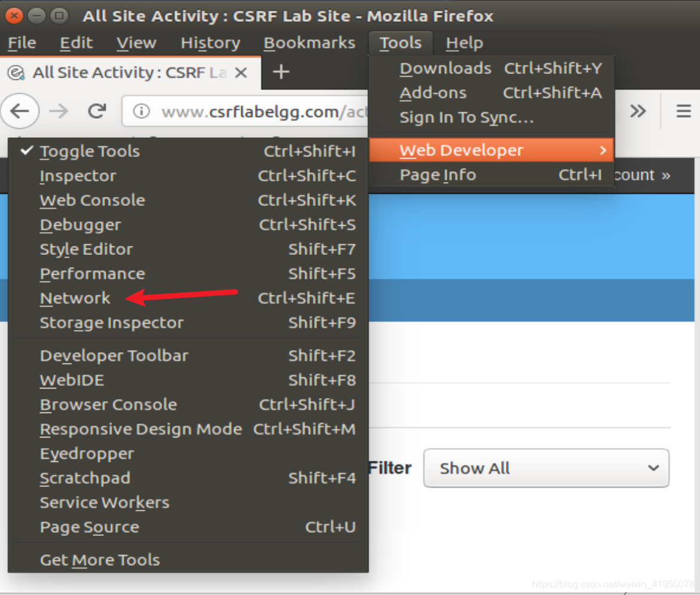Click the forward navigation arrow

coord(59,111)
